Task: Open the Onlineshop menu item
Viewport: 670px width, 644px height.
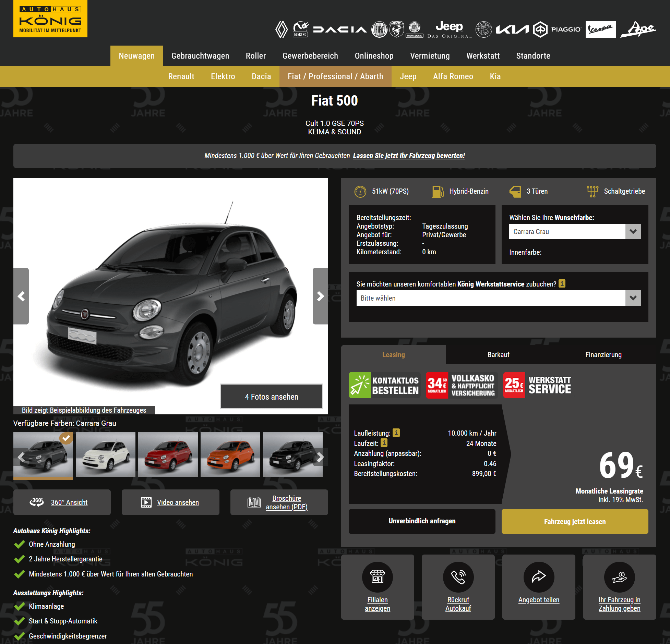Action: pos(374,56)
